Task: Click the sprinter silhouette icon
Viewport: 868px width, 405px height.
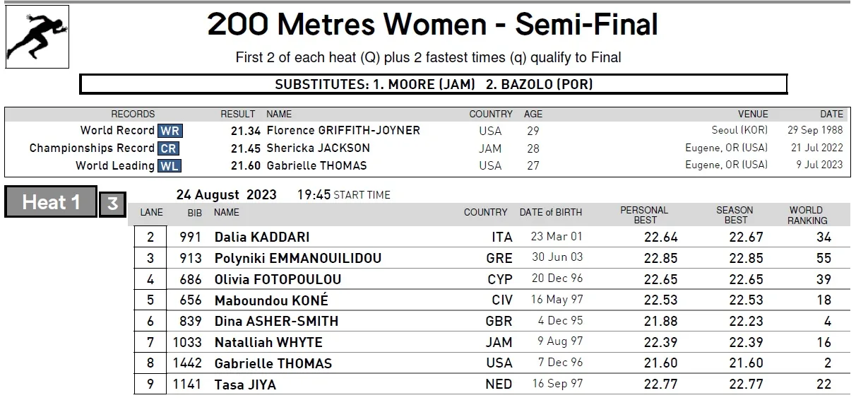Action: pos(37,37)
